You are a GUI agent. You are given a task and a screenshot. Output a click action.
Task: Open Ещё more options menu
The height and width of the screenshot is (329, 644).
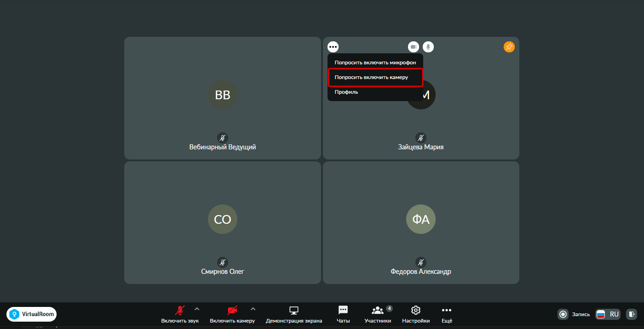pos(447,315)
